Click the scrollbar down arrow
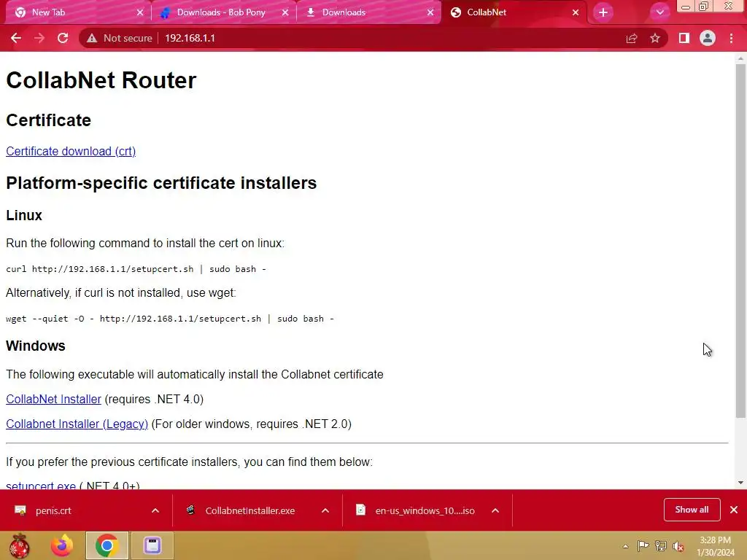The image size is (747, 560). coord(740,483)
